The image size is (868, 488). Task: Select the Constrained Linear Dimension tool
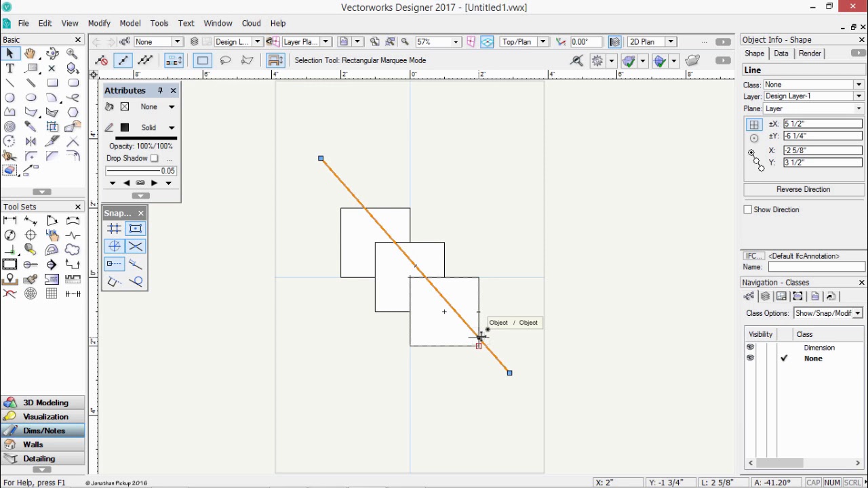[9, 220]
